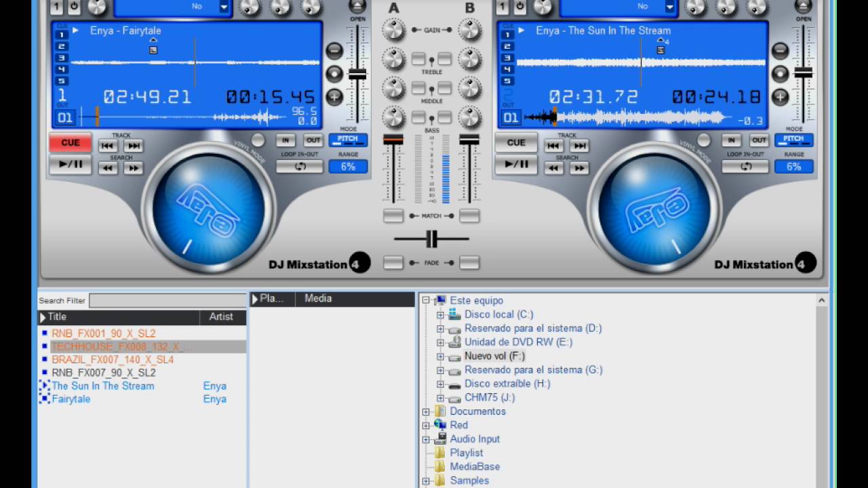
Task: Expand Disco local (C:) drive node
Action: [440, 314]
